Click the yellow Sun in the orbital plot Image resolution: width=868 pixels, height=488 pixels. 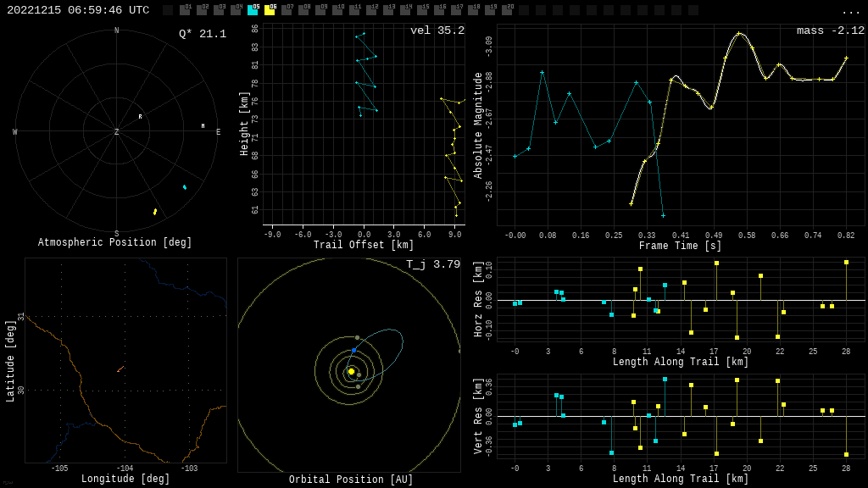point(351,371)
